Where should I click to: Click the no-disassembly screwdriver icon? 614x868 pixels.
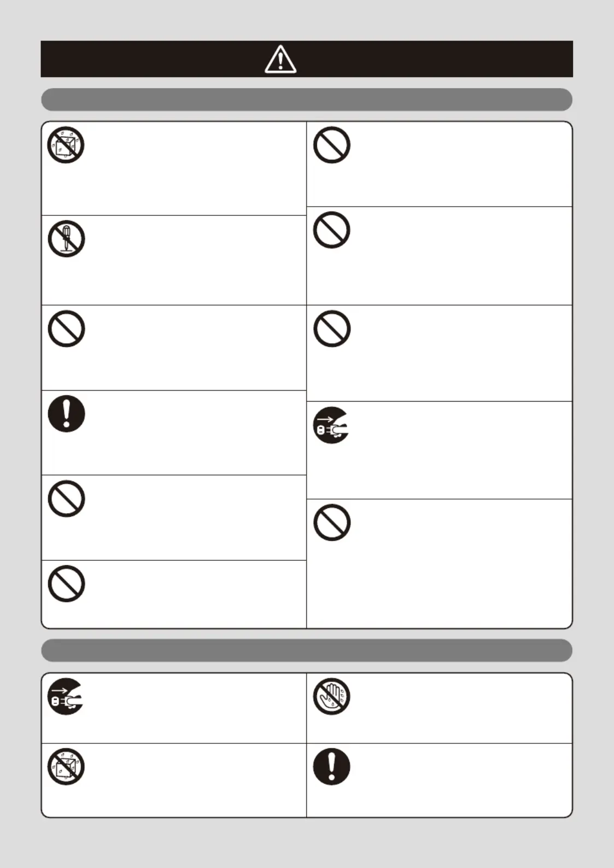pyautogui.click(x=66, y=239)
